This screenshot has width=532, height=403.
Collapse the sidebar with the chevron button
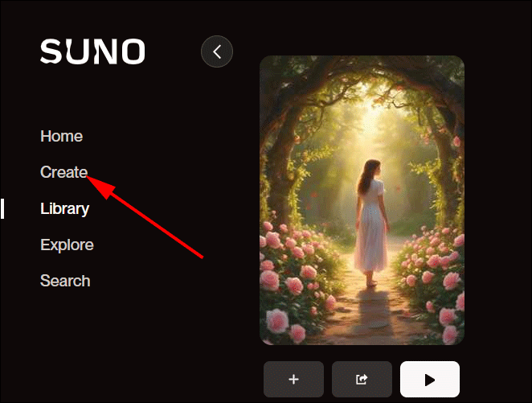[217, 51]
